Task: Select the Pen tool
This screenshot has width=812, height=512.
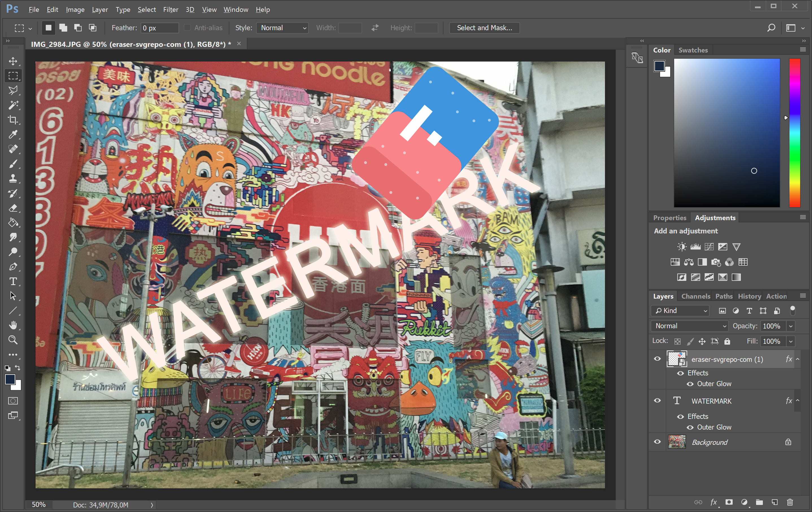Action: click(x=13, y=267)
